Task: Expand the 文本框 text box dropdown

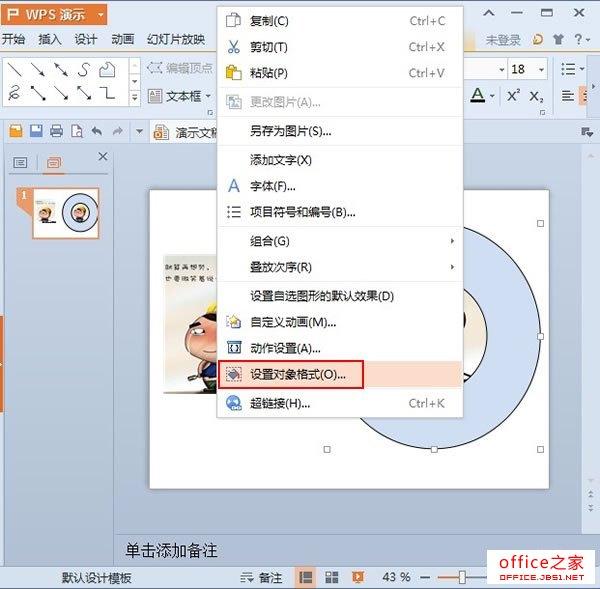Action: 209,97
